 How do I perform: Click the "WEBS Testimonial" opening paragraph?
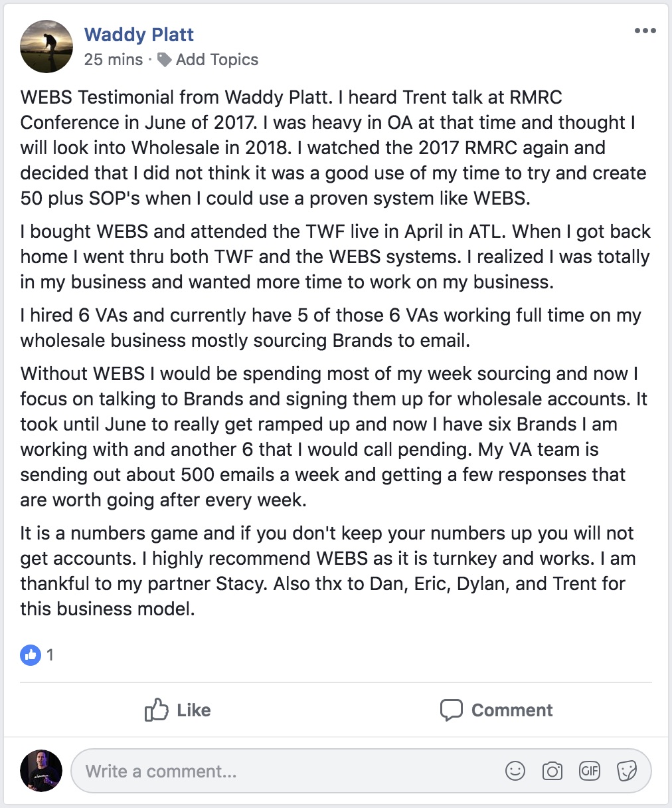click(333, 148)
